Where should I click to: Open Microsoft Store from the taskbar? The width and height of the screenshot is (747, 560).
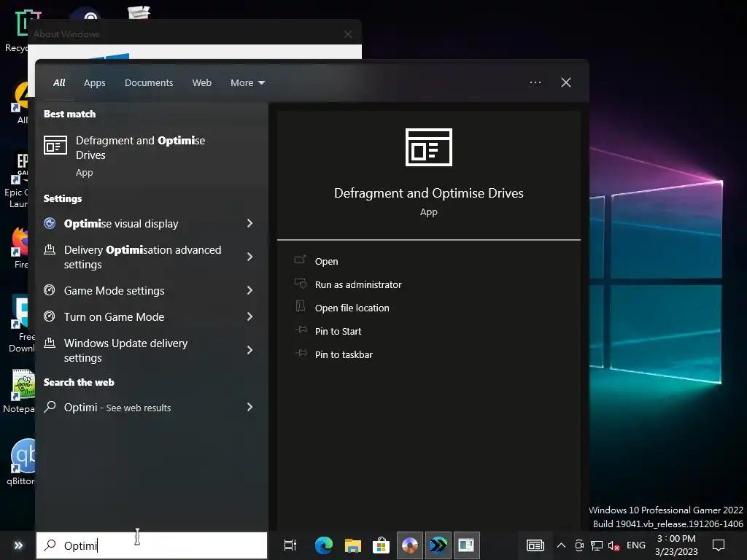(381, 545)
